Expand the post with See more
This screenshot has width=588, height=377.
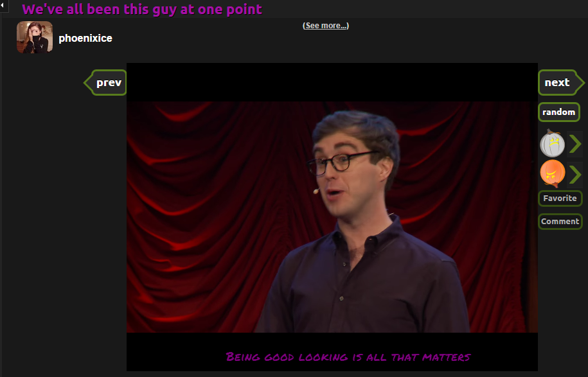326,26
